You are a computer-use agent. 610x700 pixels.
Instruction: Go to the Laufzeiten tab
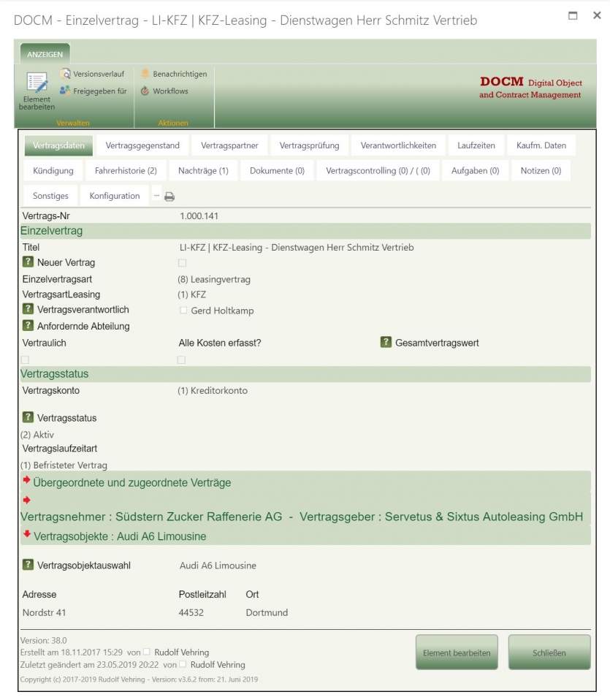tap(476, 145)
